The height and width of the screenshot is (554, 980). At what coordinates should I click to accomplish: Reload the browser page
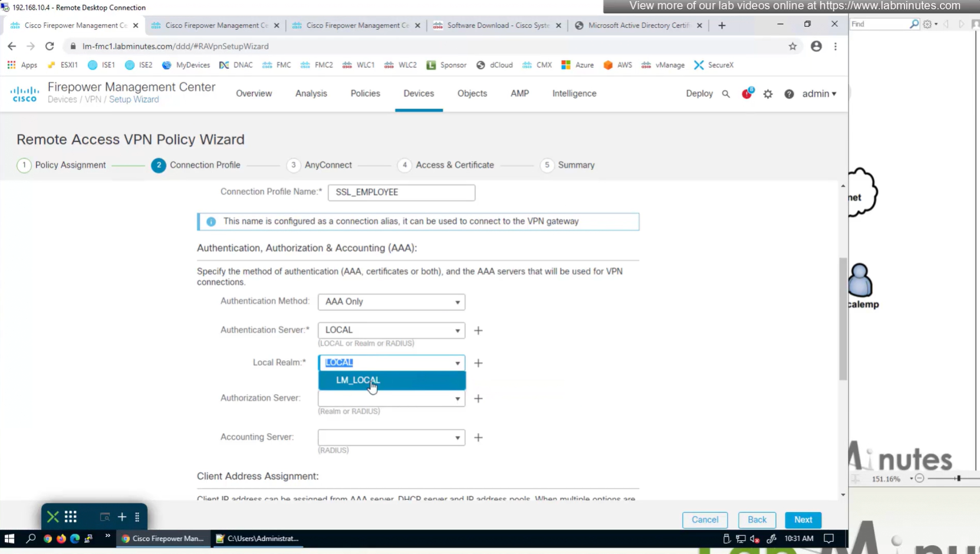[x=50, y=46]
